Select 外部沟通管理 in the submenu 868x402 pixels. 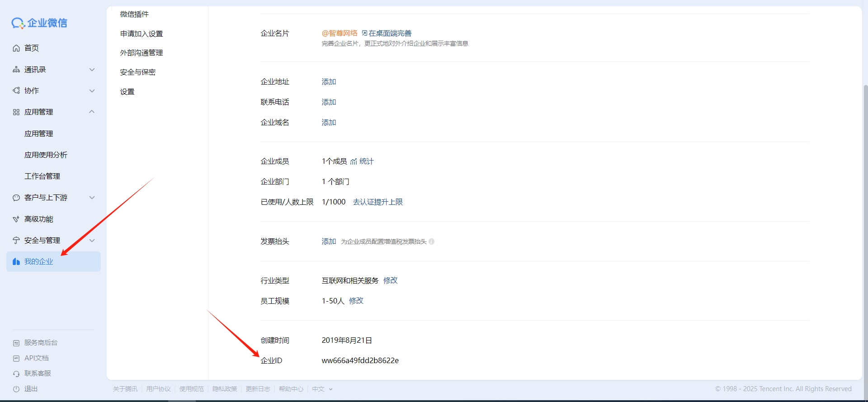pos(142,53)
